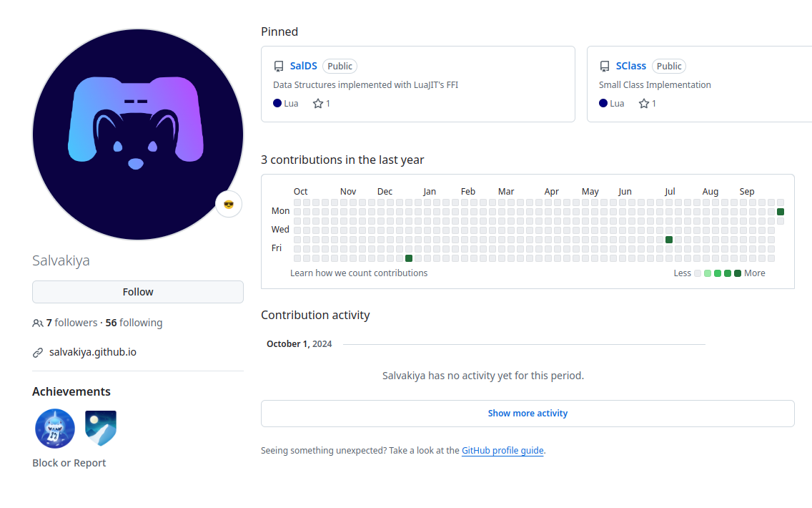This screenshot has width=812, height=508.
Task: Click the star icon on SalDS
Action: pos(318,104)
